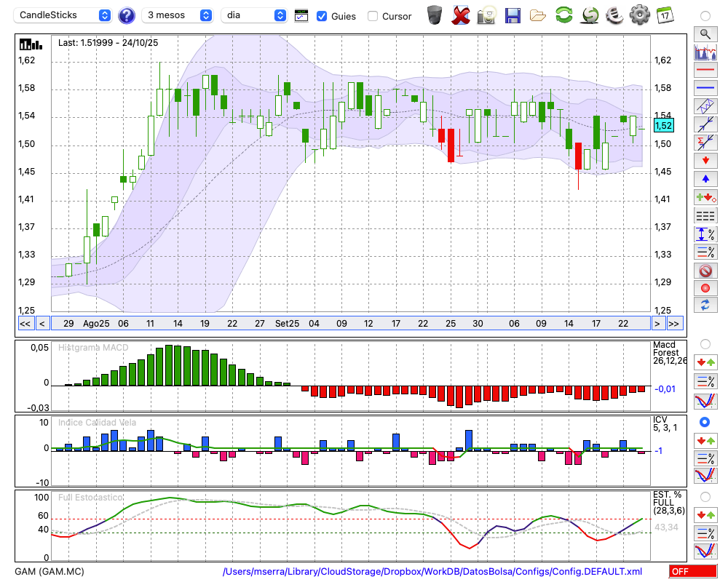Screen dimensions: 728x582
Task: Click the date timeline scroll bar
Action: pos(349,324)
